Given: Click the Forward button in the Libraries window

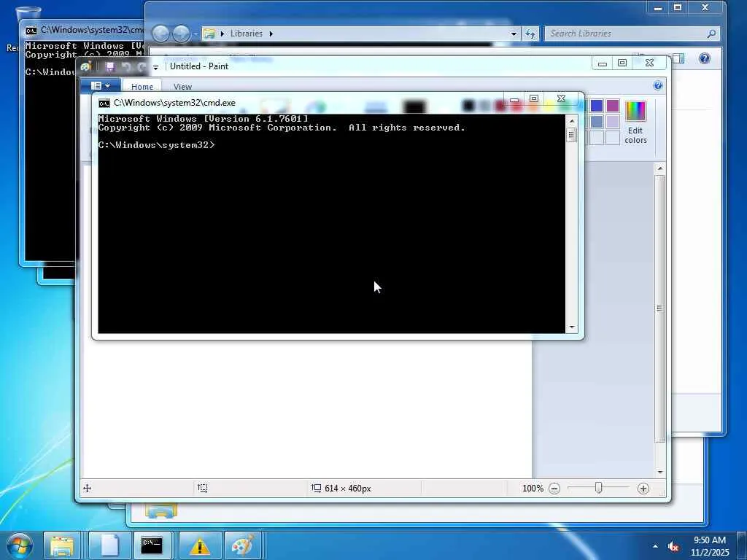Looking at the screenshot, I should (x=181, y=34).
